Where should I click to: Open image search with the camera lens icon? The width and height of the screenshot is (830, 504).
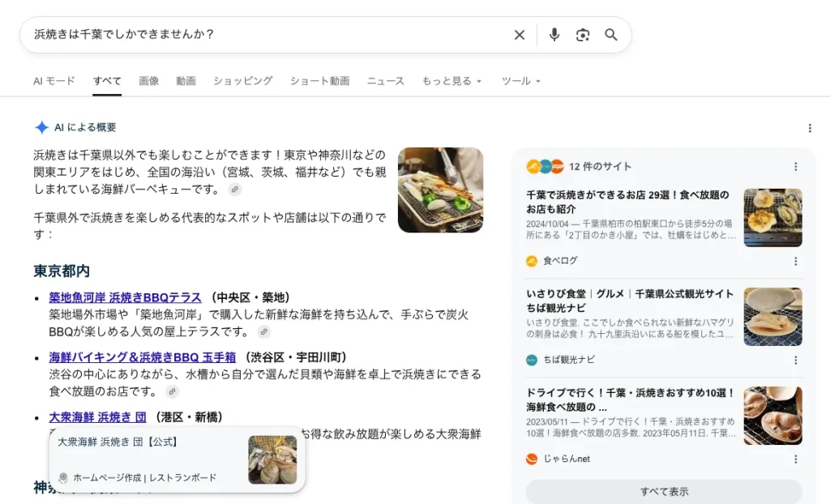tap(583, 35)
